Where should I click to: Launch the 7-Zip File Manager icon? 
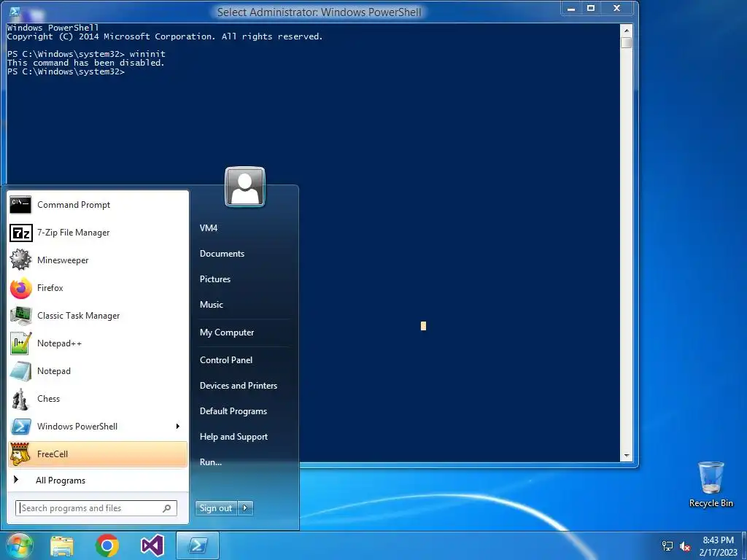click(20, 233)
